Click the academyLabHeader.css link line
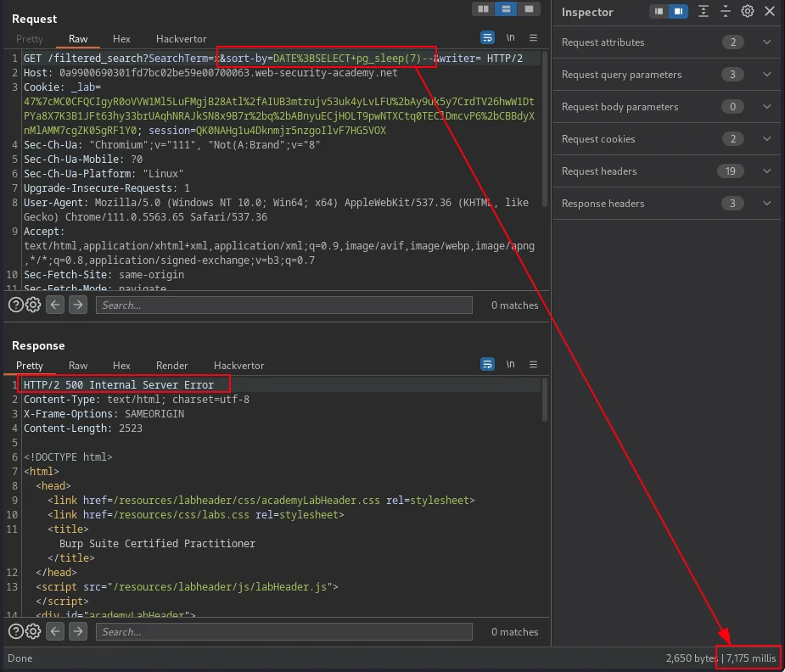The width and height of the screenshot is (785, 672). coord(261,500)
